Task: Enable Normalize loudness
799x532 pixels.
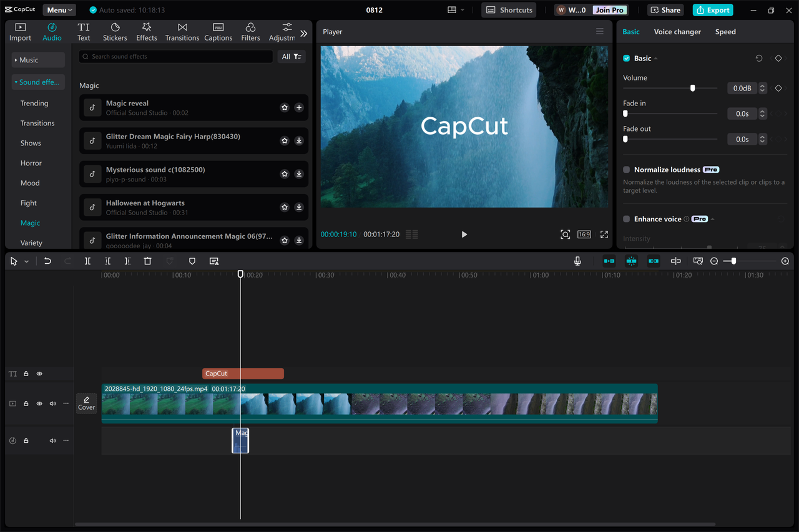Action: 627,169
